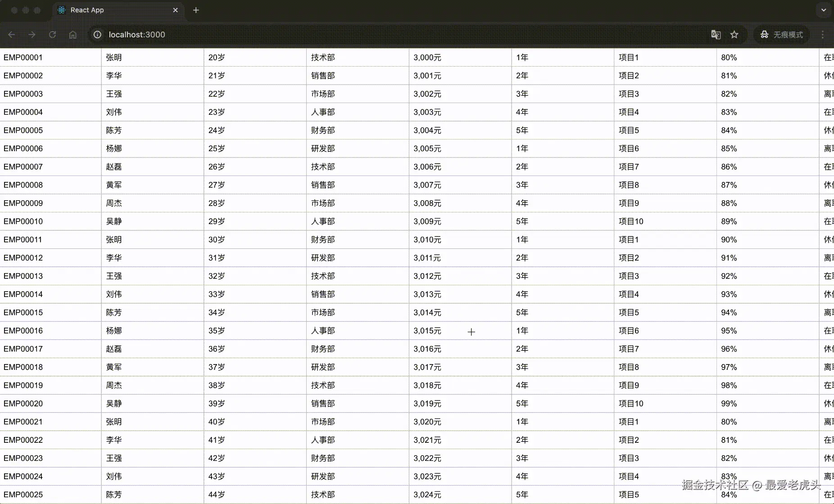The width and height of the screenshot is (834, 504).
Task: Click 3年 in EMP00018 row
Action: [x=522, y=367]
